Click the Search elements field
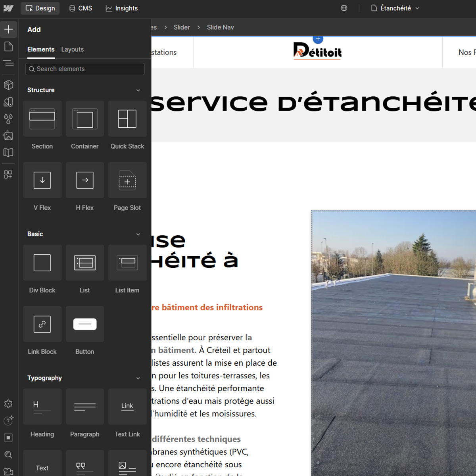Screen dimensions: 476x476 pos(85,69)
